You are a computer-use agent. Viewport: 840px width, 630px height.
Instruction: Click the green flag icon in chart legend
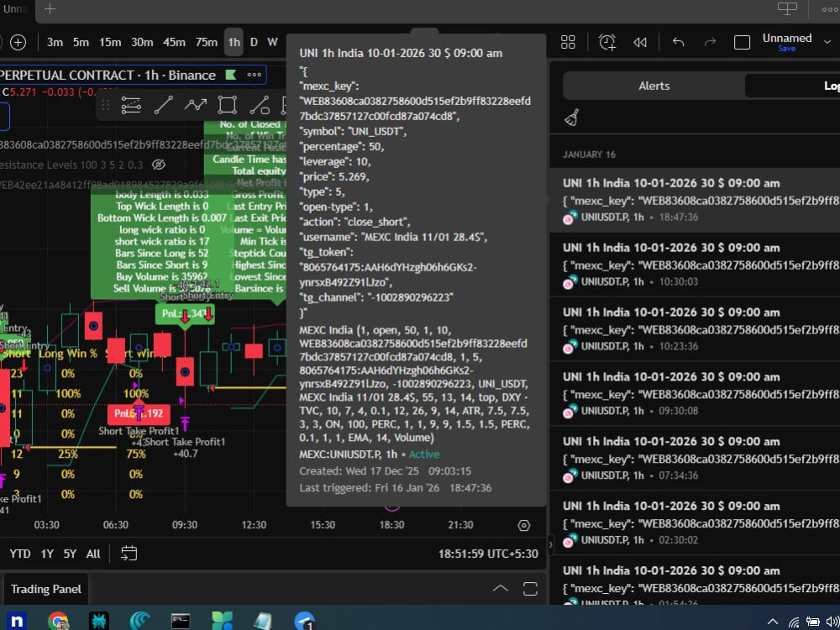tap(231, 75)
